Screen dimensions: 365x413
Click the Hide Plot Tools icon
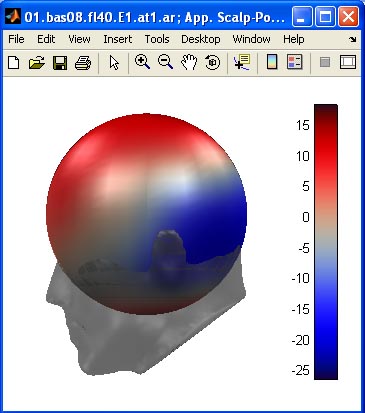(x=325, y=62)
